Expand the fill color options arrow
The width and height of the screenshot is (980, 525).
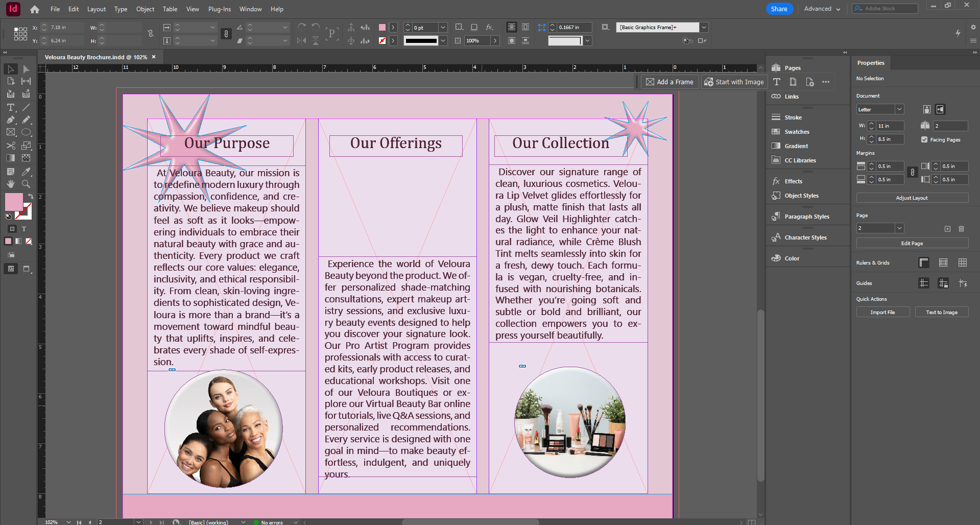(393, 27)
